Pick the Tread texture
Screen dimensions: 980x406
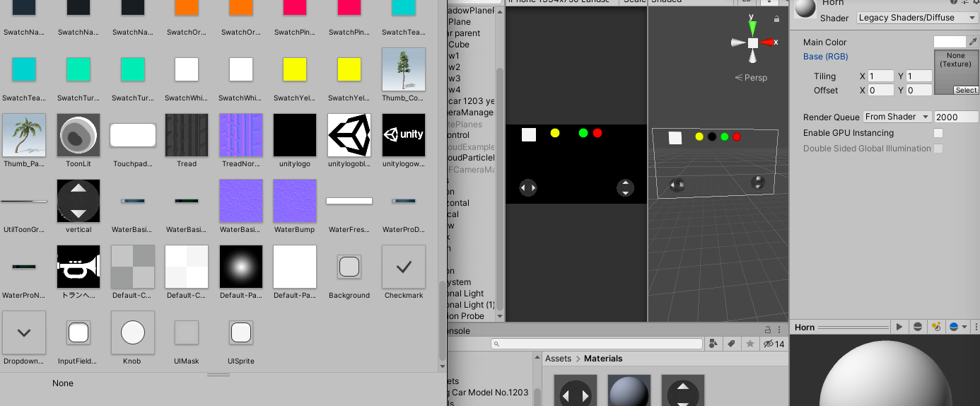[187, 135]
